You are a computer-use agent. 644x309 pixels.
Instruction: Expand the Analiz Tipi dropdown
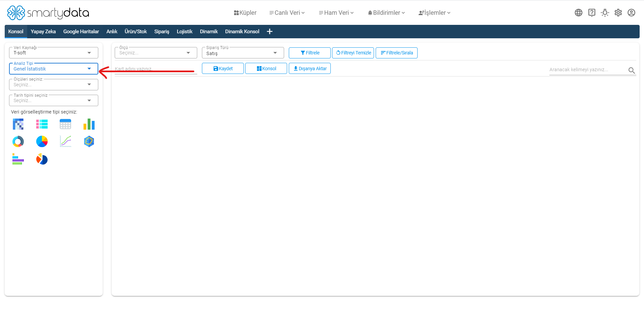(x=54, y=69)
